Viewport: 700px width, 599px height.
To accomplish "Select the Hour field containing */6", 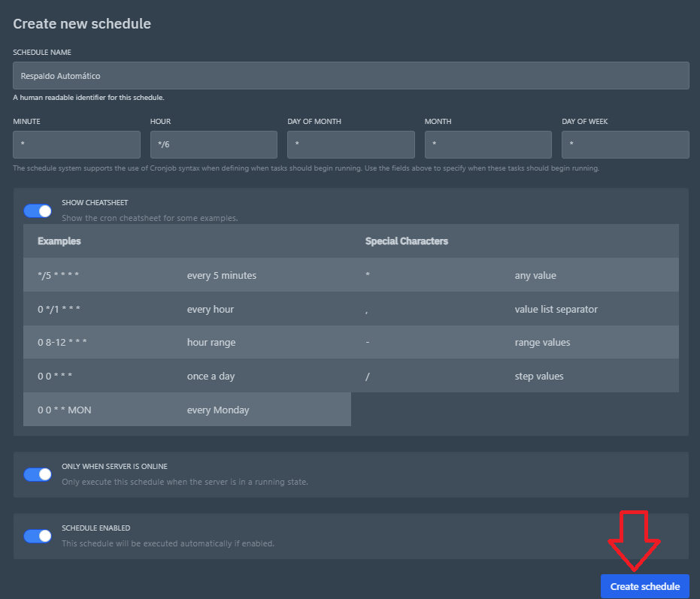I will click(x=214, y=144).
